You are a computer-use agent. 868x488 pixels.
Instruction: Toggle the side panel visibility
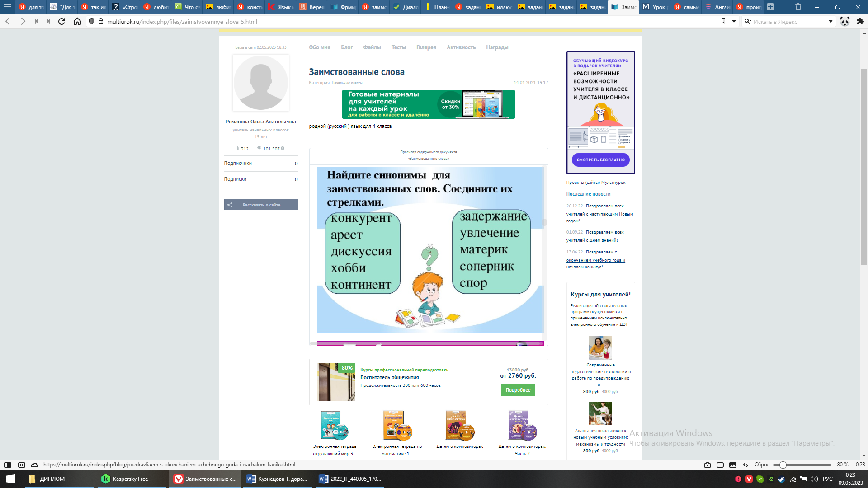8,465
